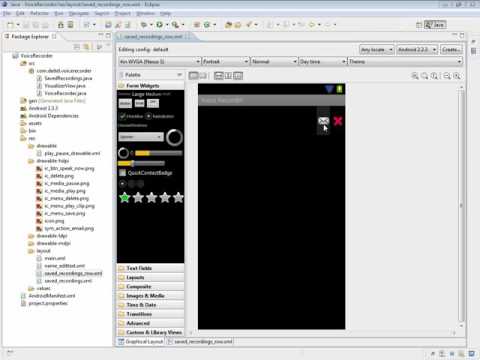480x360 pixels.
Task: Click the QuickContactBadge widget icon in palette
Action: [123, 173]
